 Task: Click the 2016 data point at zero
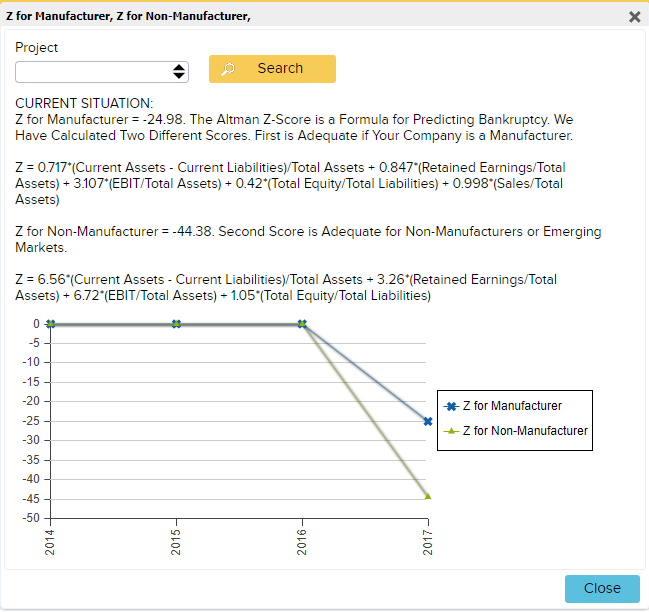coord(302,324)
